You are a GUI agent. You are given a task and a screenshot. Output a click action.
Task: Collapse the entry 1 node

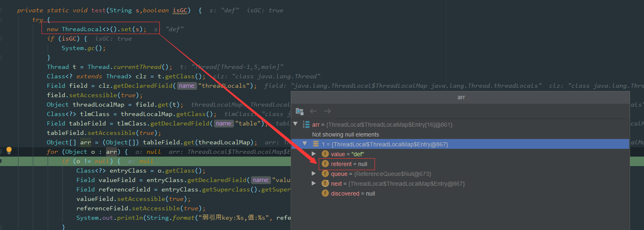click(304, 144)
